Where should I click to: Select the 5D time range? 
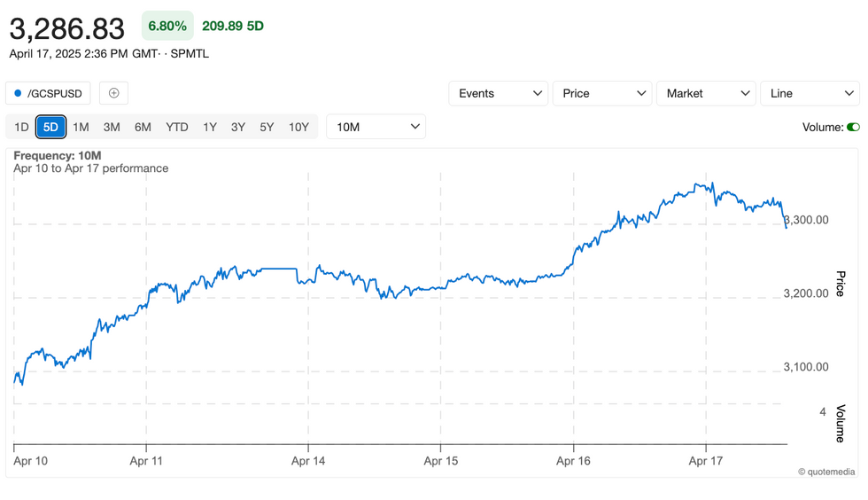tap(50, 127)
